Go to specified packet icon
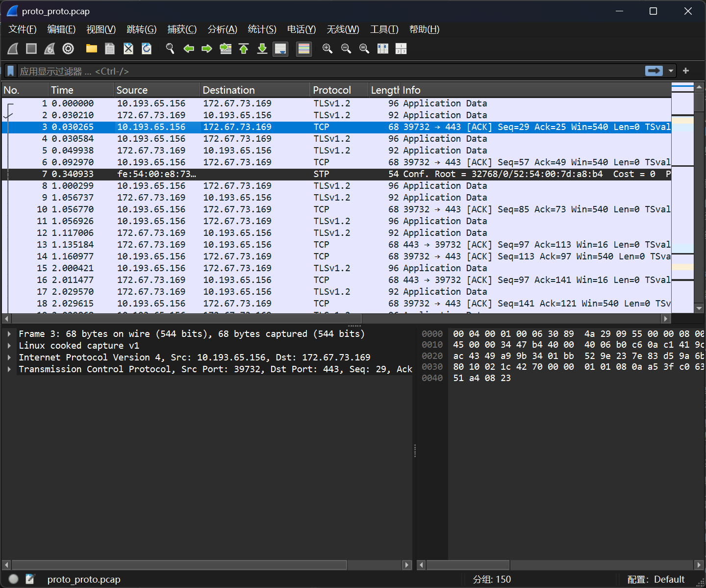 click(226, 49)
